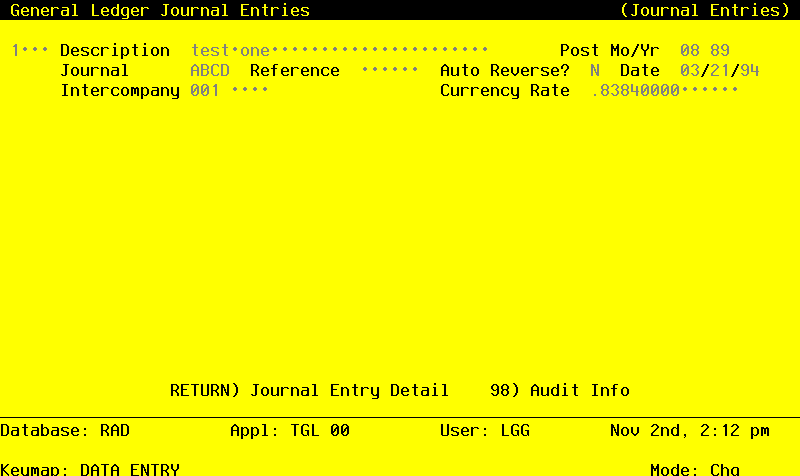Viewport: 800px width, 476px height.
Task: Click the Reference label
Action: point(295,70)
